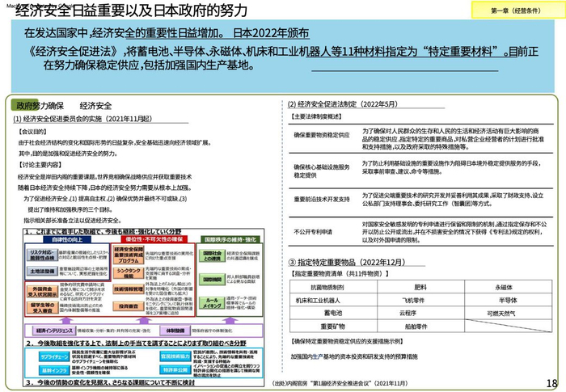Viewport: 566px width, 392px height.
Task: Select the blue 自律性の向上 header
Action: pos(67,239)
